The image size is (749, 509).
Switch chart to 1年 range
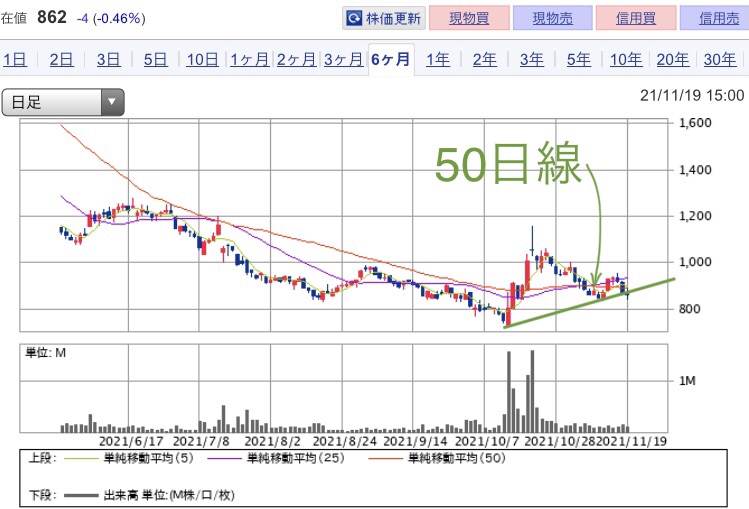(437, 59)
